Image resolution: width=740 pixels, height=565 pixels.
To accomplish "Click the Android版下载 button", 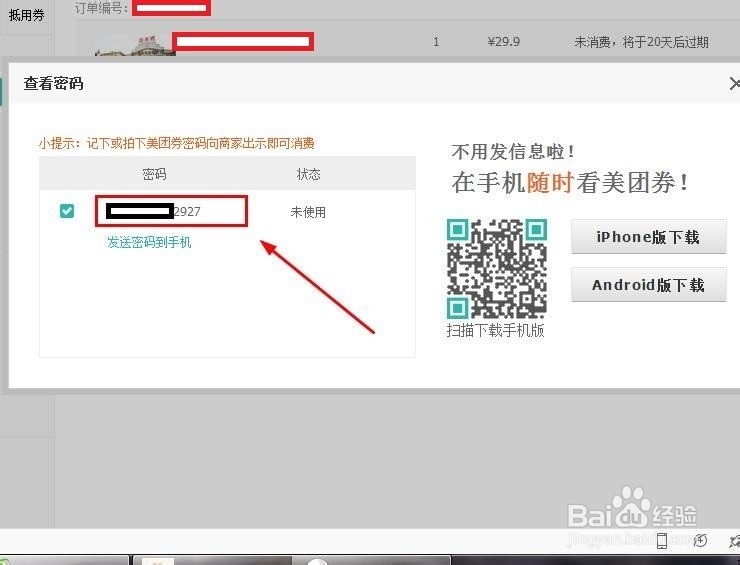I will click(x=648, y=285).
